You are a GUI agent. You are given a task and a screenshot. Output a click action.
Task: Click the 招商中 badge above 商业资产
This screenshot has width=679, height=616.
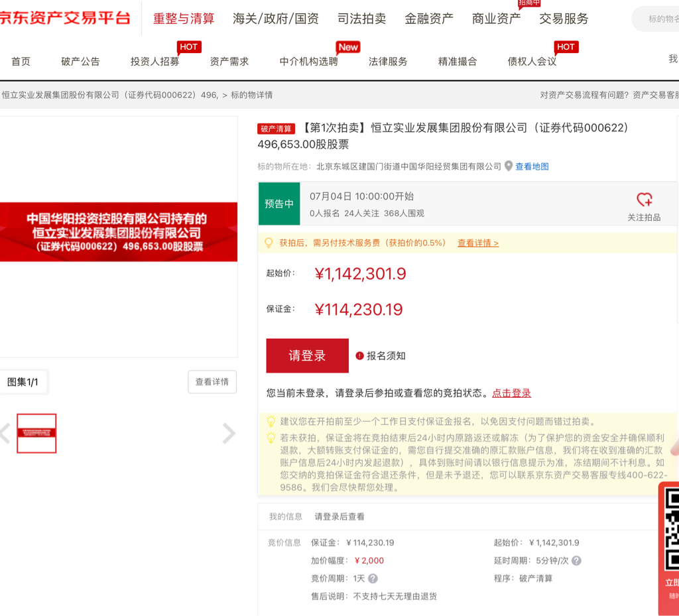529,3
